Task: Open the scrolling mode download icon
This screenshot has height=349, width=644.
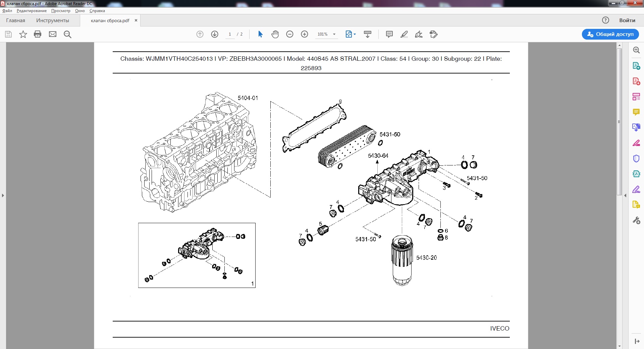Action: point(368,34)
